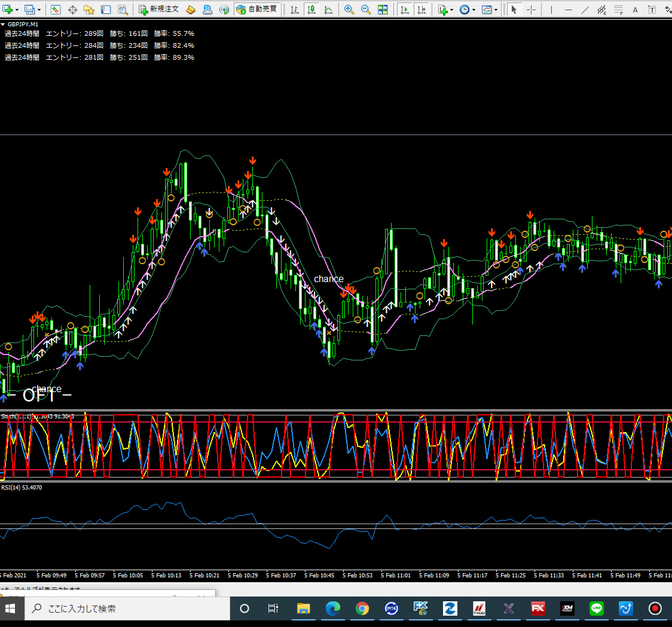
Task: Toggle 自動売買 auto trading on or off
Action: [256, 10]
